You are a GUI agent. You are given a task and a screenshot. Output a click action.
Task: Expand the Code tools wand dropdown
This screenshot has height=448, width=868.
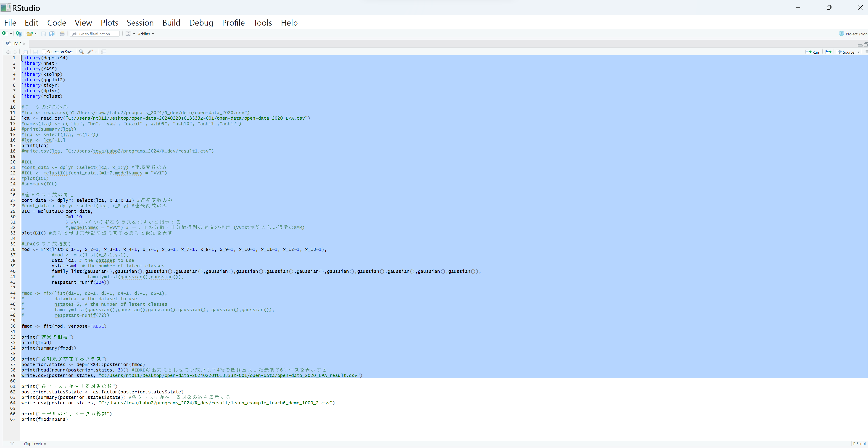coord(96,52)
